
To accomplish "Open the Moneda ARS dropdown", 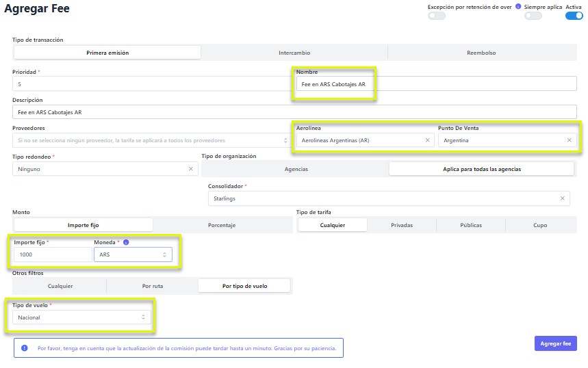I will (133, 254).
